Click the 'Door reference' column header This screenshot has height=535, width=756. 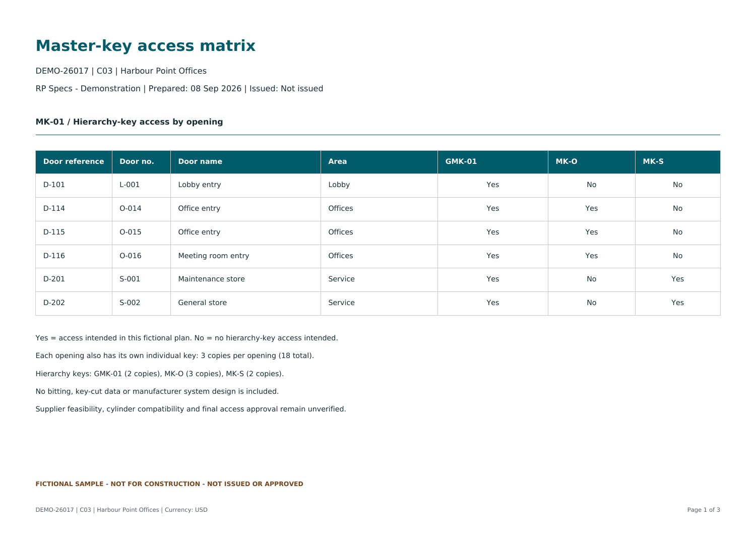[74, 161]
